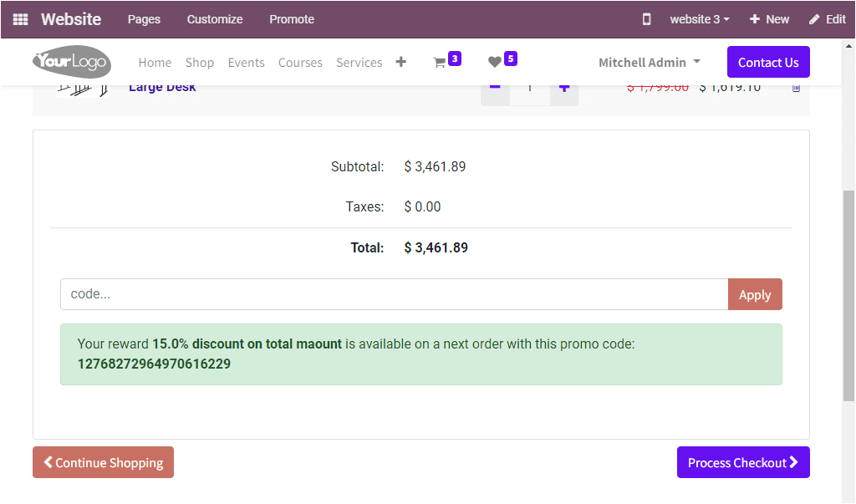Toggle the mobile preview icon
Viewport: 856px width, 504px height.
coord(646,18)
